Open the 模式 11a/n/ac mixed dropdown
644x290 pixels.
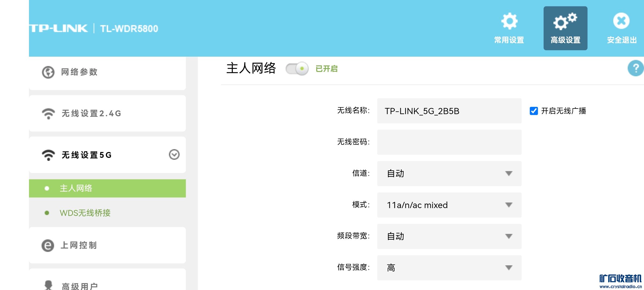pyautogui.click(x=449, y=205)
